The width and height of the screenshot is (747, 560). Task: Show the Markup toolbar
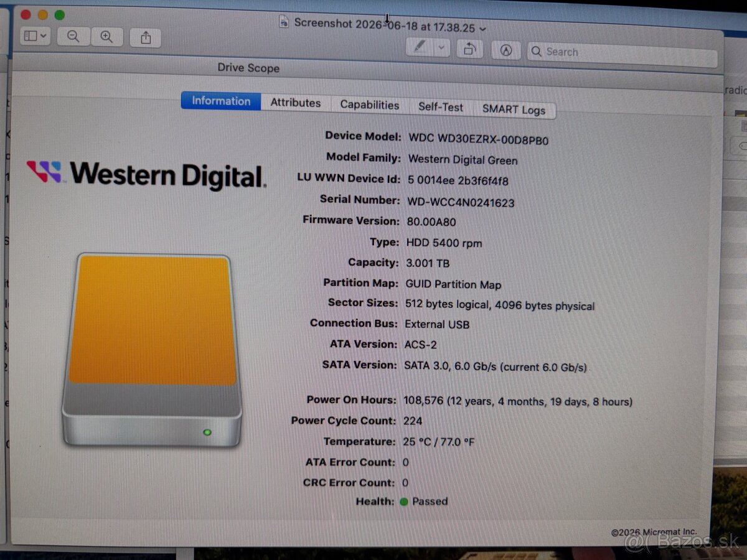506,51
